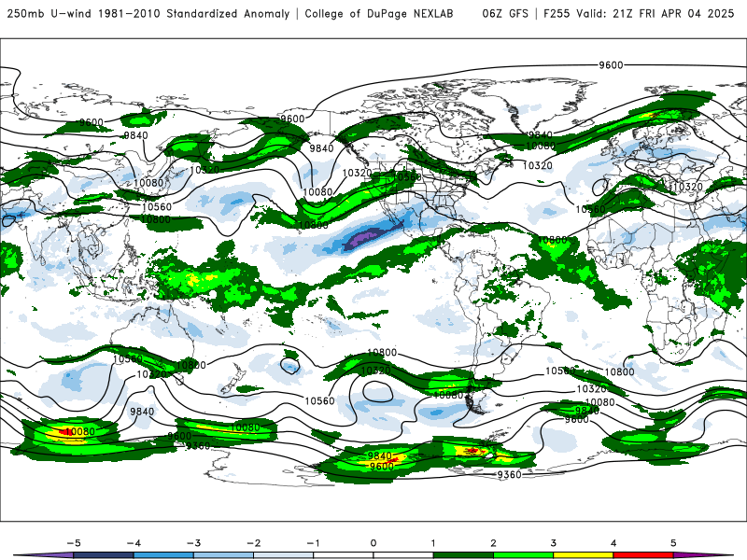The height and width of the screenshot is (560, 747).
Task: Click the medium blue -4 to -3 colorbar segment
Action: point(163,555)
